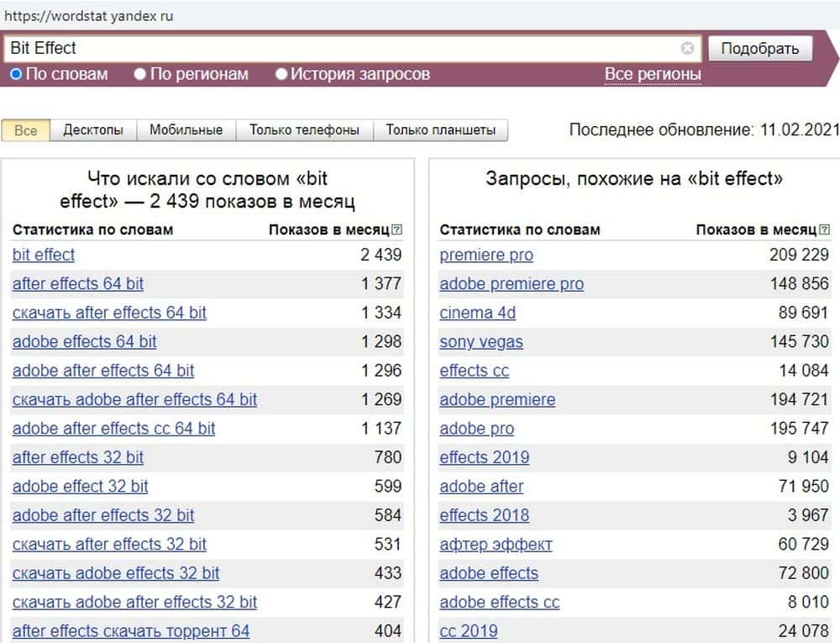Screen dimensions: 840x643
Task: Open the adobe premiere link
Action: (497, 400)
